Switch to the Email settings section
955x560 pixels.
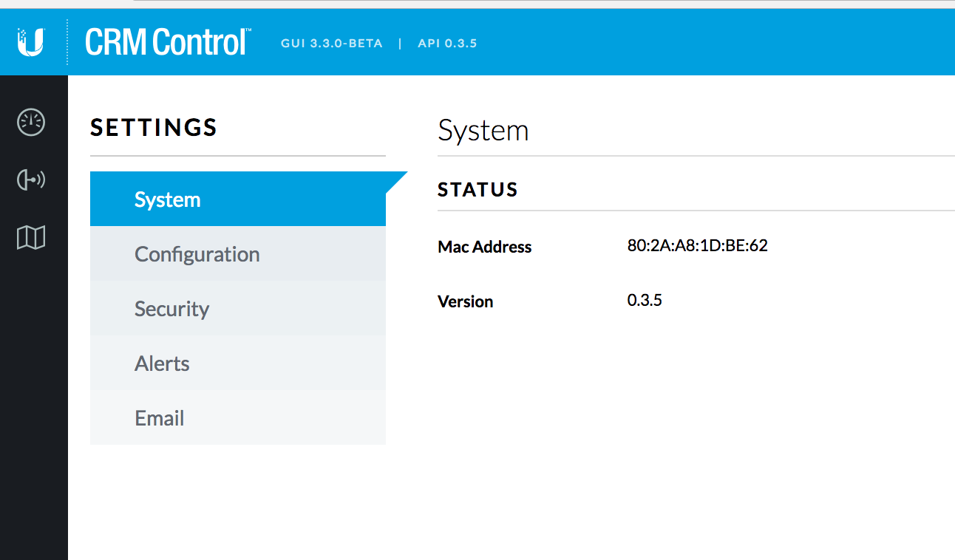pos(159,418)
